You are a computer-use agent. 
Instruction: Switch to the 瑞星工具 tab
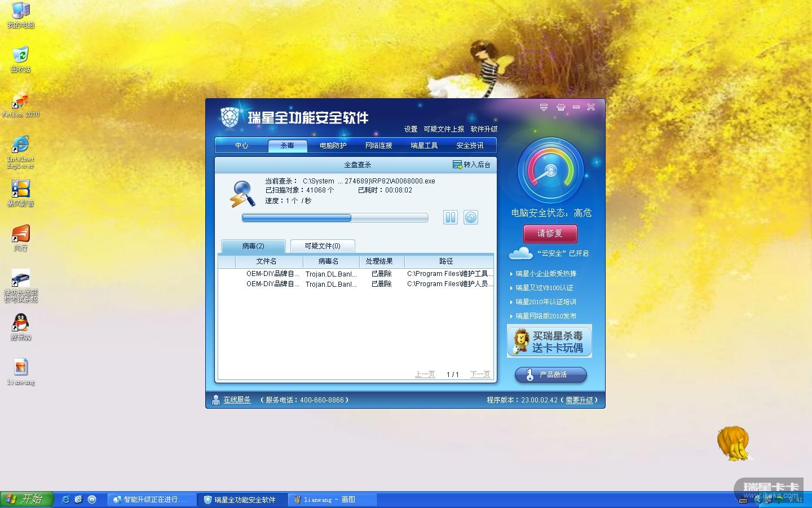[424, 146]
